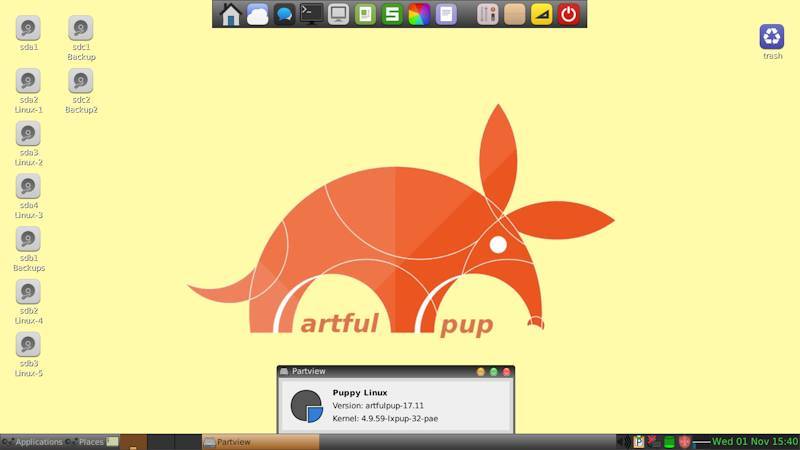Click the clock showing Wed 01 Nov 15:40
800x450 pixels.
(x=755, y=442)
